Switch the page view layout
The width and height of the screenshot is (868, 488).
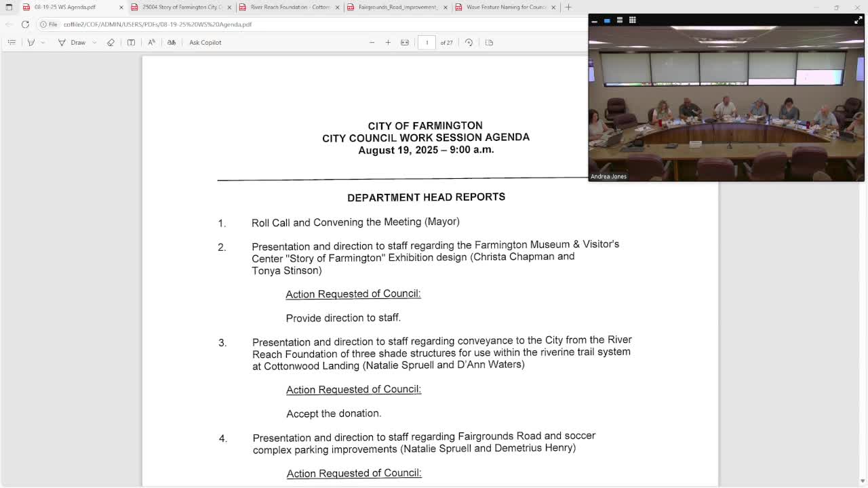tap(489, 42)
